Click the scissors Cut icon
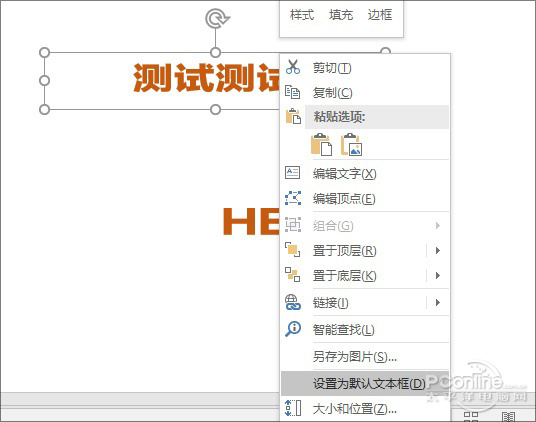Viewport: 536px width, 422px height. pos(293,67)
